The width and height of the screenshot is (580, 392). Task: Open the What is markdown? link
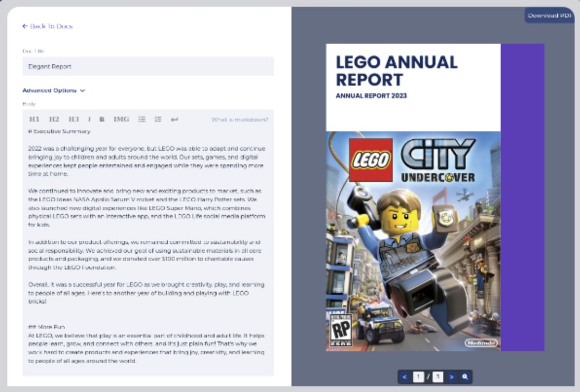pos(239,120)
